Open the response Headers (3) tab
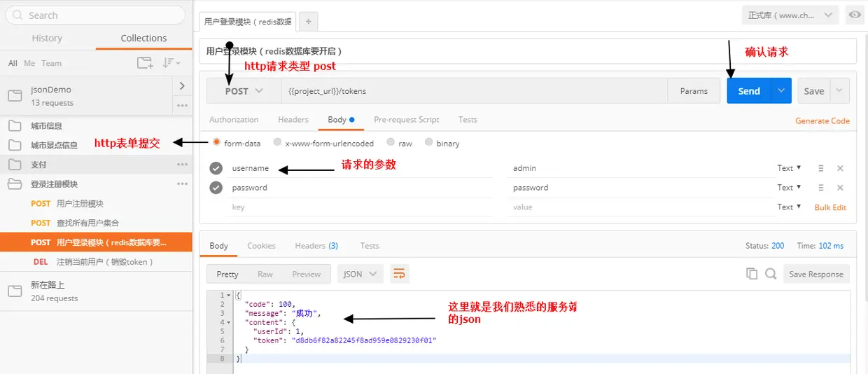Viewport: 868px width, 374px height. (316, 246)
